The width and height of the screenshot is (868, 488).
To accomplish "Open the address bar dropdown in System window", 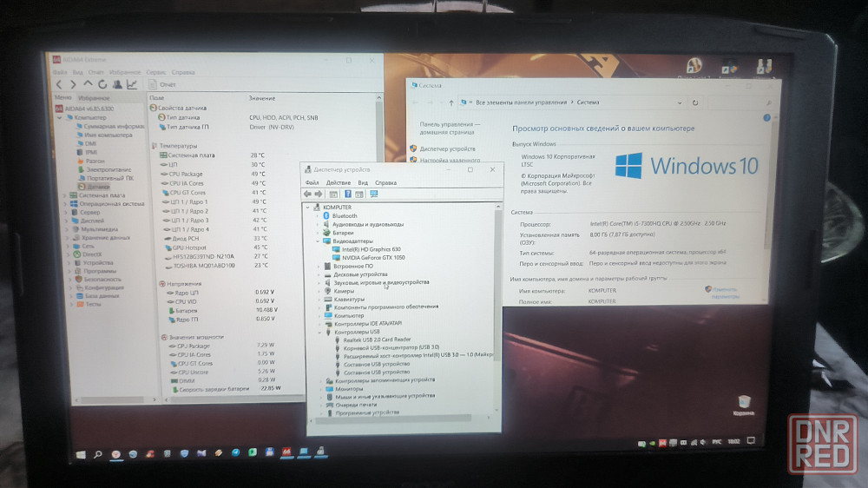I will pos(680,103).
